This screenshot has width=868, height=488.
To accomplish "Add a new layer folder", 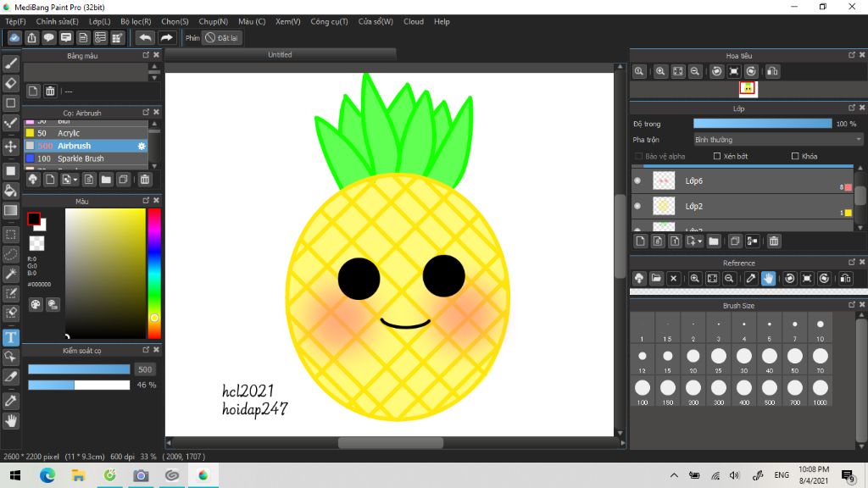I will click(714, 241).
